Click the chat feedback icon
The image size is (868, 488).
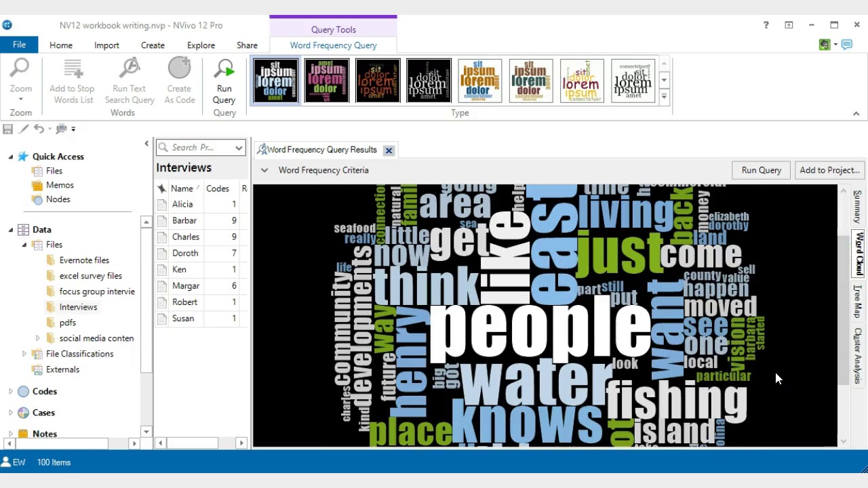pos(846,45)
